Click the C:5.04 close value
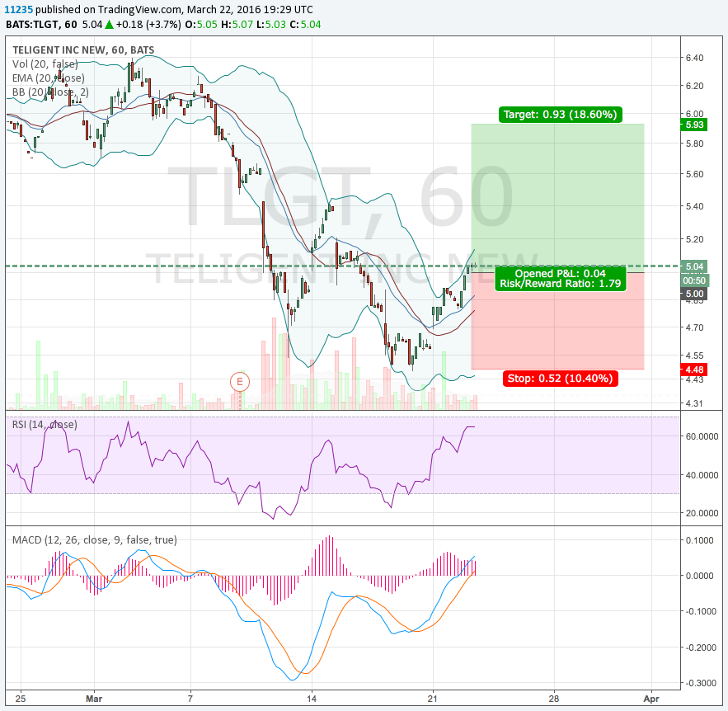Image resolution: width=728 pixels, height=711 pixels. pyautogui.click(x=305, y=25)
